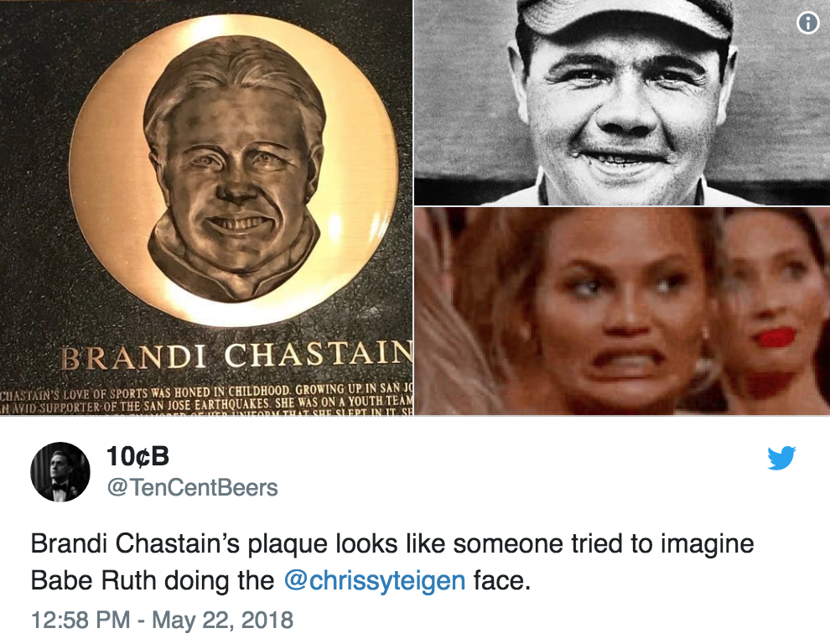
Task: Open the 10¢B profile avatar
Action: [60, 472]
